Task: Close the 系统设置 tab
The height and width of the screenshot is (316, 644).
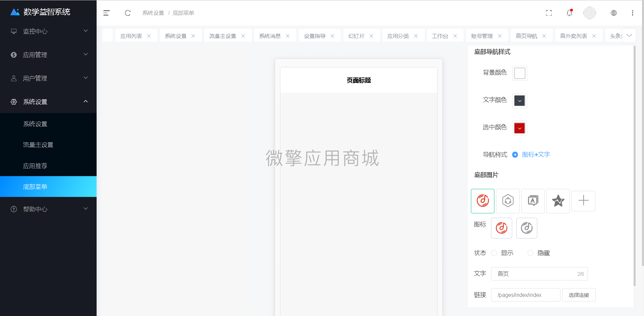Action: point(193,36)
